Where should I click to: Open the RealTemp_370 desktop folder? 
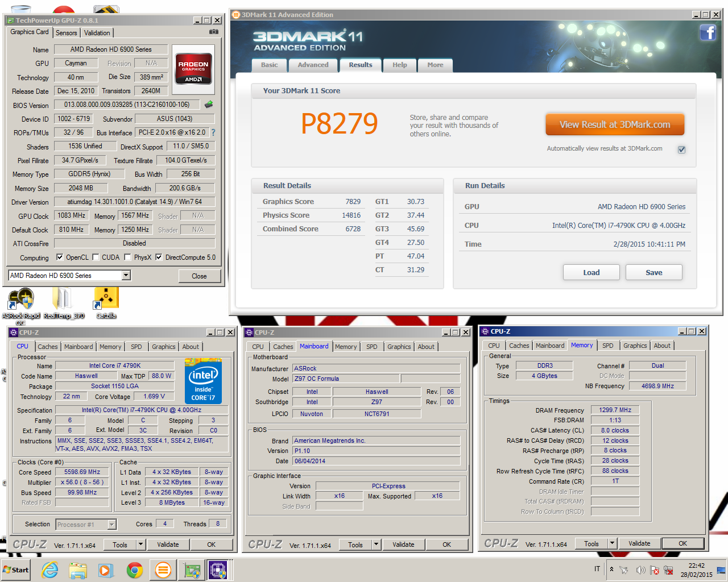pyautogui.click(x=64, y=304)
